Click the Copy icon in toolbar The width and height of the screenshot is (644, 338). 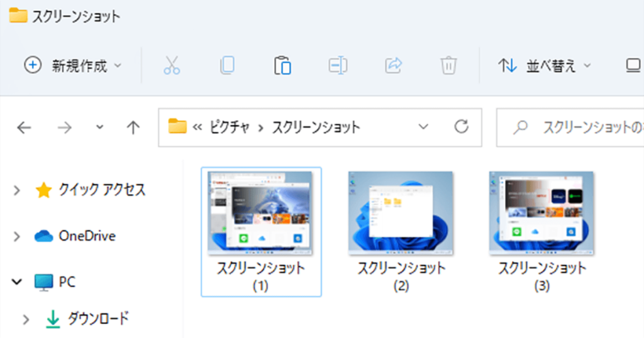point(227,65)
